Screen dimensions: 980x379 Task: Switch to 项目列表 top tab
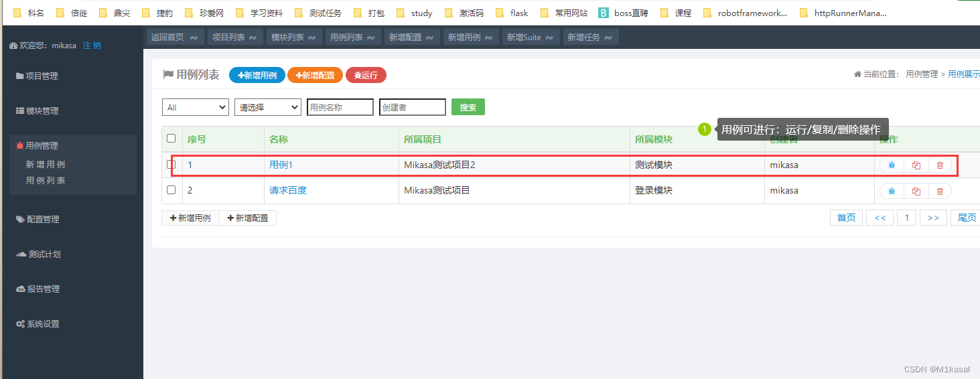coord(234,37)
